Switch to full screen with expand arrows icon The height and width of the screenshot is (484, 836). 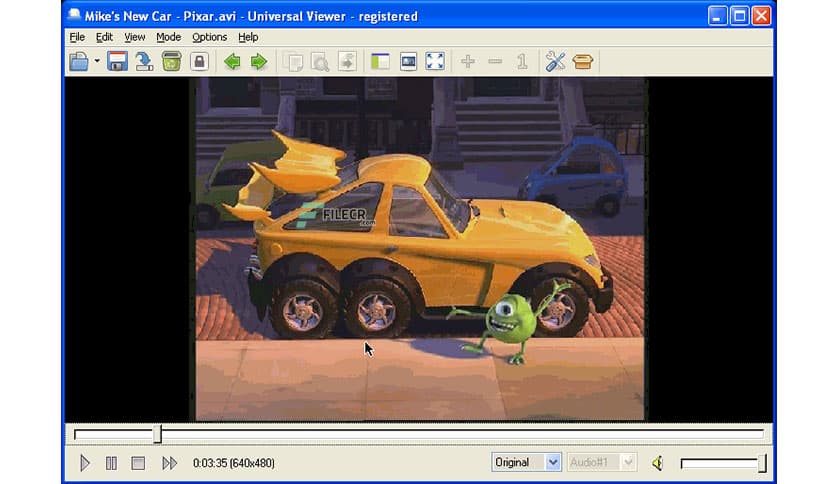coord(435,61)
